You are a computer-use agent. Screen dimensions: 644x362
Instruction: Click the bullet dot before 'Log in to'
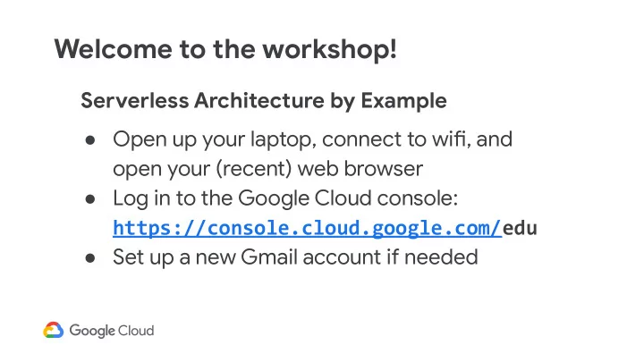coord(90,199)
